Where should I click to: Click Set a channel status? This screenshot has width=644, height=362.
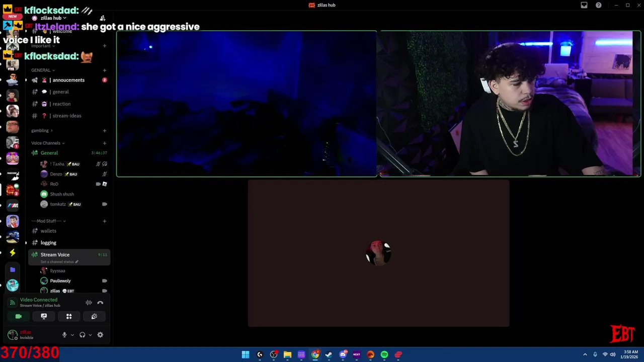(59, 262)
